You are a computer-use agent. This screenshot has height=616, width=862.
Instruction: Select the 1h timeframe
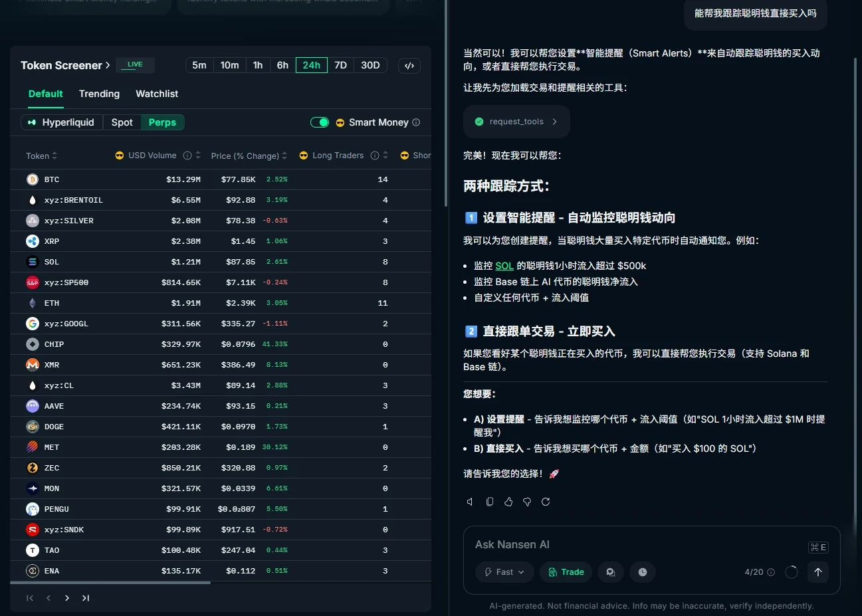[x=258, y=65]
